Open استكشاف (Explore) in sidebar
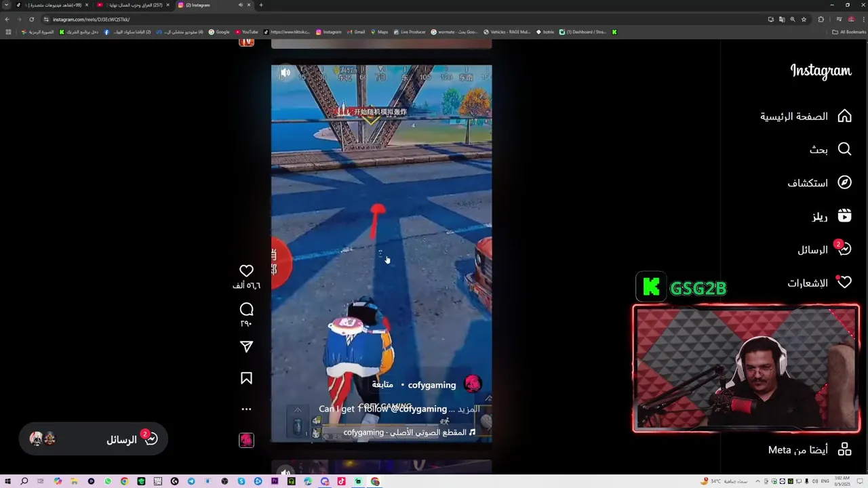868x488 pixels. point(819,183)
